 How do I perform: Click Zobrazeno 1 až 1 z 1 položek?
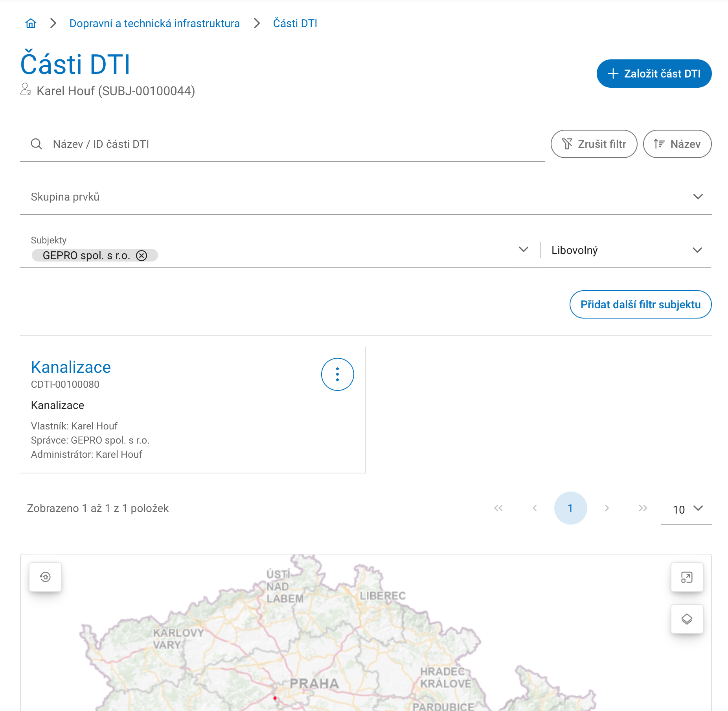tap(97, 508)
